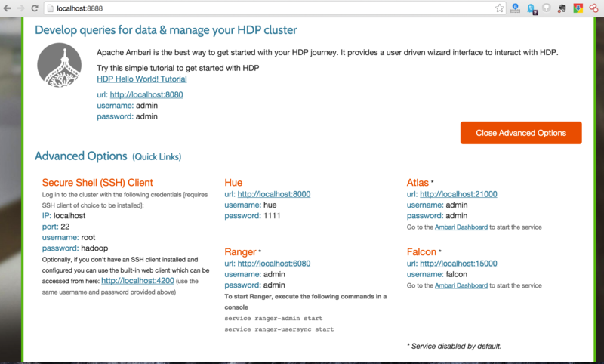
Task: Click the SSH password value hadoop
Action: [x=94, y=248]
